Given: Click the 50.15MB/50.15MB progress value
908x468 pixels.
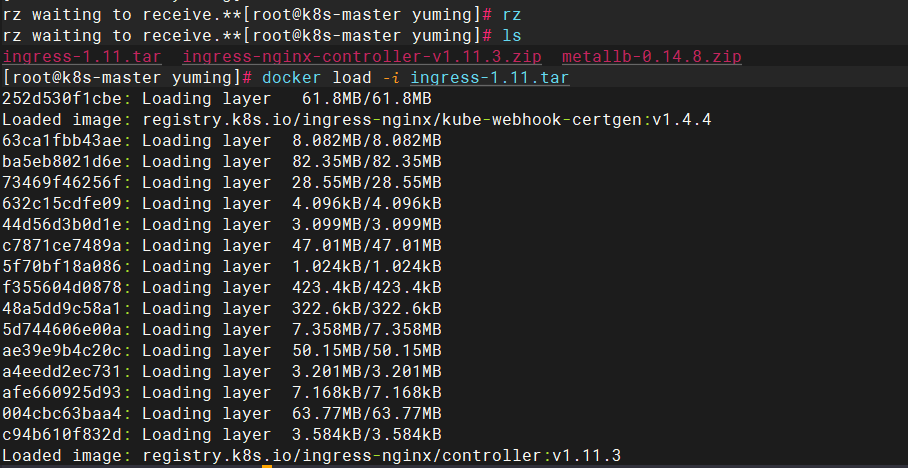Looking at the screenshot, I should pyautogui.click(x=367, y=350).
